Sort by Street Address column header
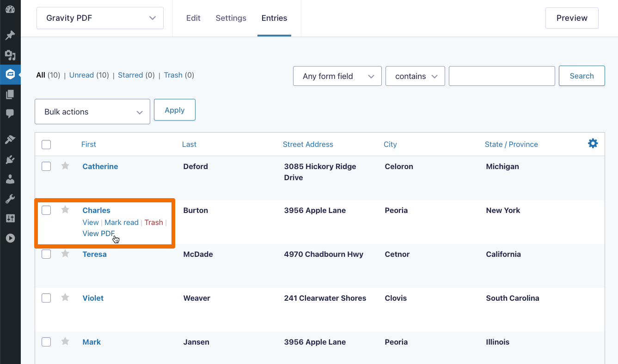The height and width of the screenshot is (364, 618). pos(308,144)
